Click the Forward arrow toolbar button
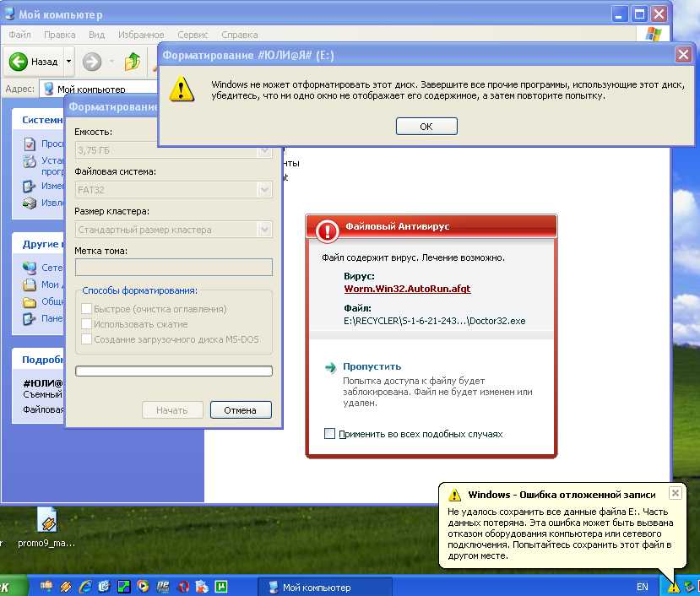Image resolution: width=700 pixels, height=596 pixels. 92,62
